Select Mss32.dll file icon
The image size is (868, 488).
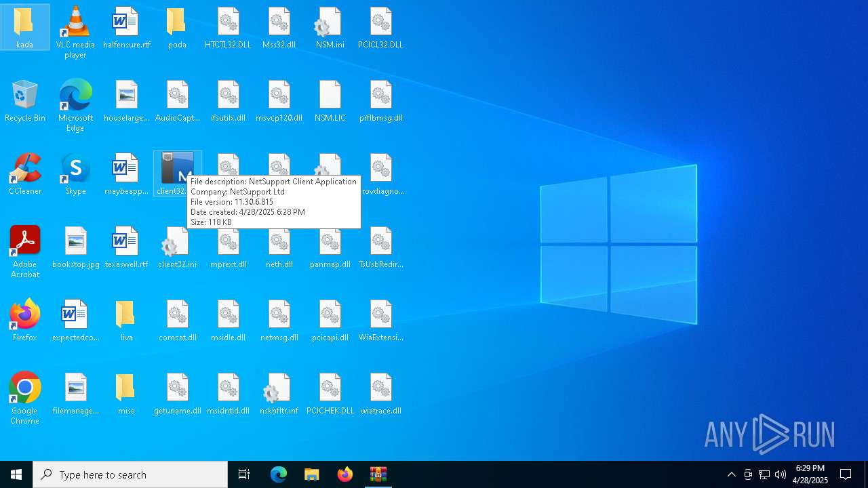(x=279, y=27)
